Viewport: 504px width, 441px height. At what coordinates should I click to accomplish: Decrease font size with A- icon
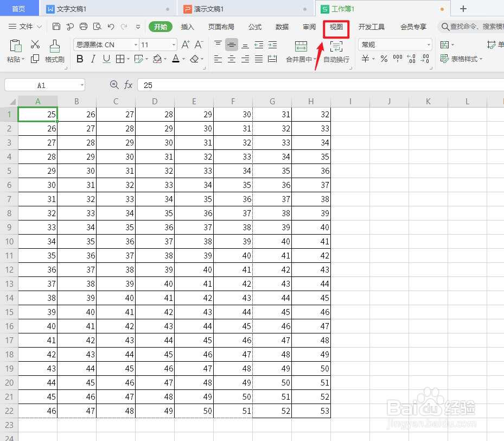click(x=199, y=45)
